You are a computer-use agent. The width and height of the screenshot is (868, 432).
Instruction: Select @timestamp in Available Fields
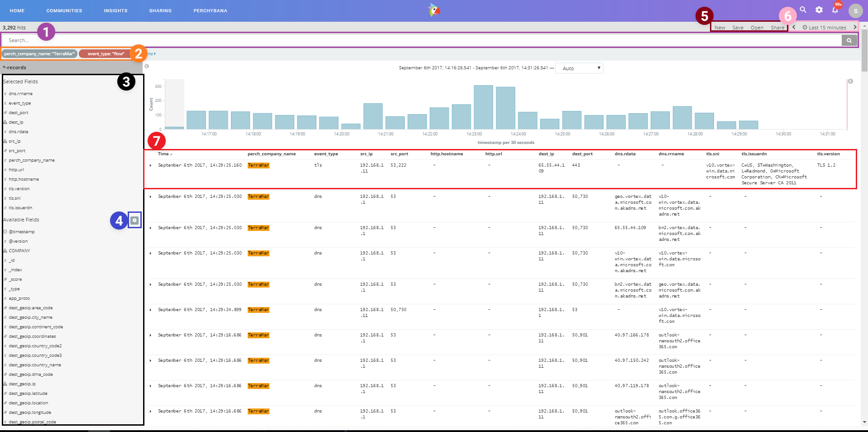pyautogui.click(x=21, y=232)
